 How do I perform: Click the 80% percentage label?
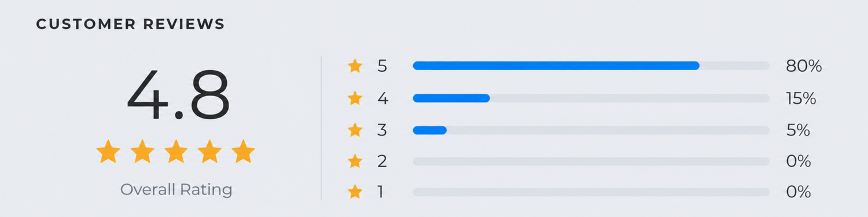pyautogui.click(x=804, y=66)
